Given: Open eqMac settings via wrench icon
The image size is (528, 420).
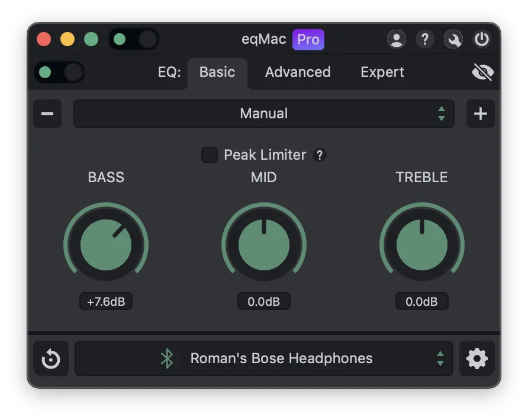Looking at the screenshot, I should tap(453, 40).
